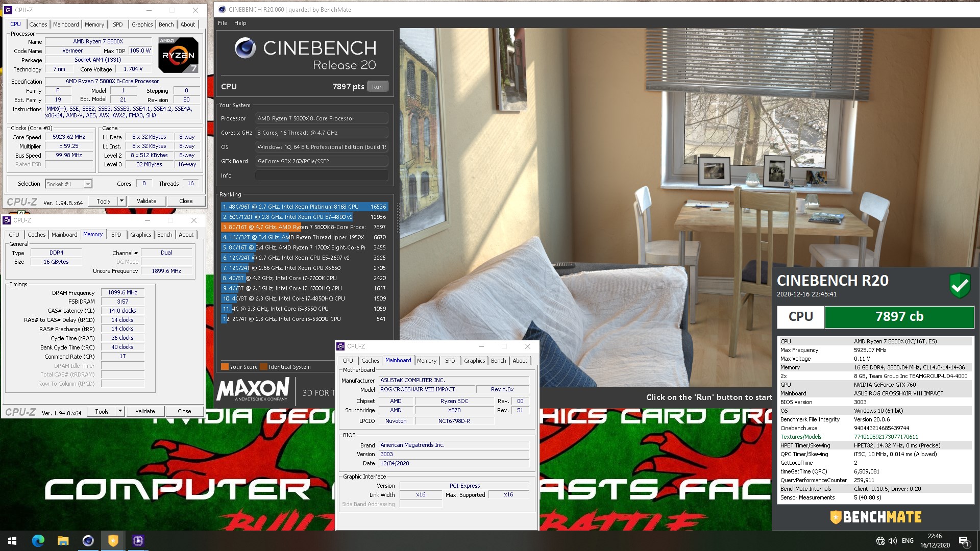Screen dimensions: 980x551
Task: Click the MAXON logo in Cinebench
Action: point(253,389)
